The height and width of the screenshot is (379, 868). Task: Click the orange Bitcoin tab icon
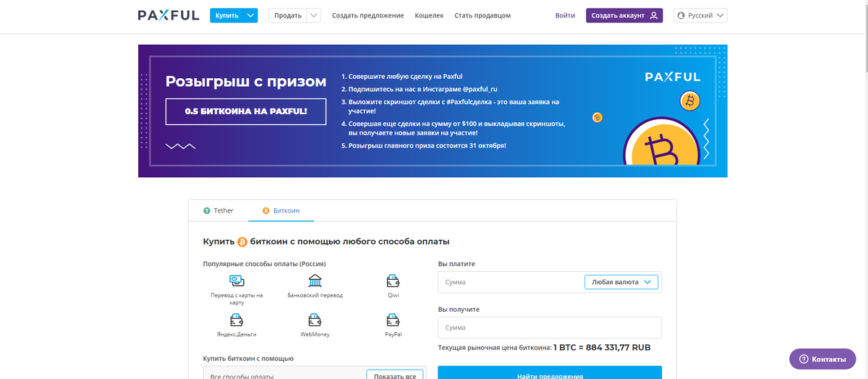pos(265,210)
